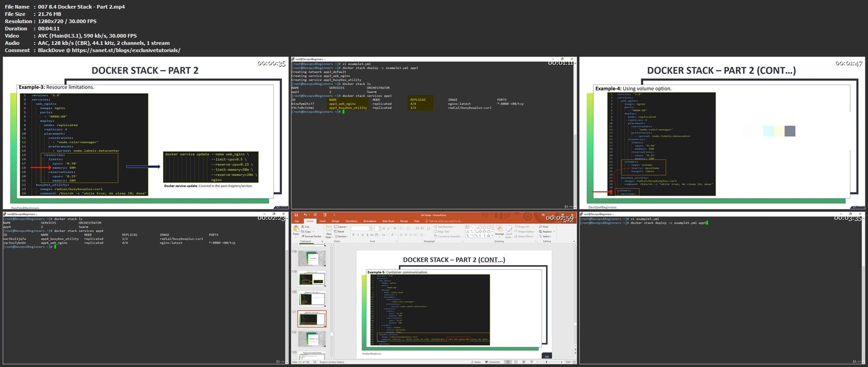Click the Bullets list icon

401,228
